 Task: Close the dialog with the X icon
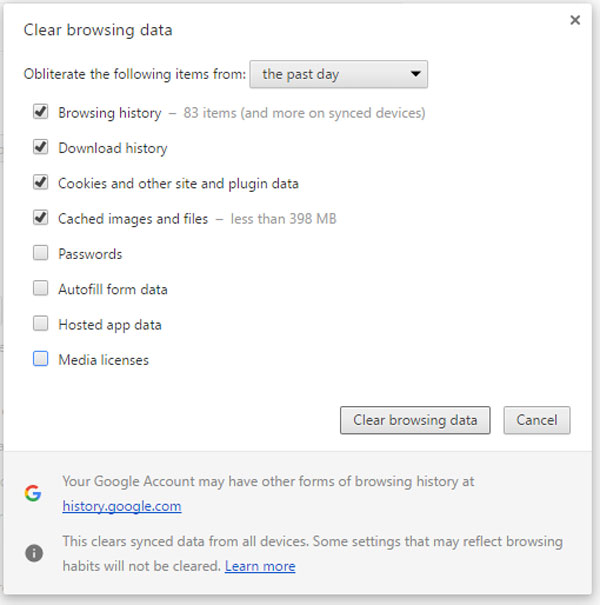[575, 20]
